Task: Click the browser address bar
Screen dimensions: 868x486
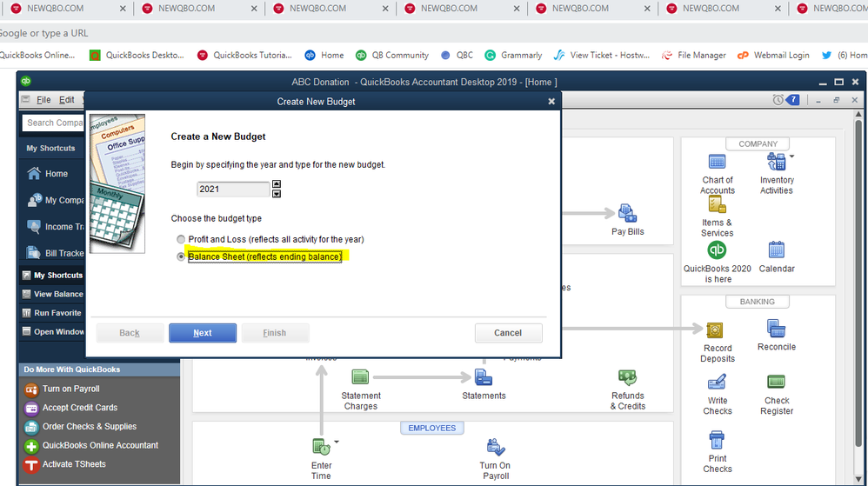Action: pos(434,33)
